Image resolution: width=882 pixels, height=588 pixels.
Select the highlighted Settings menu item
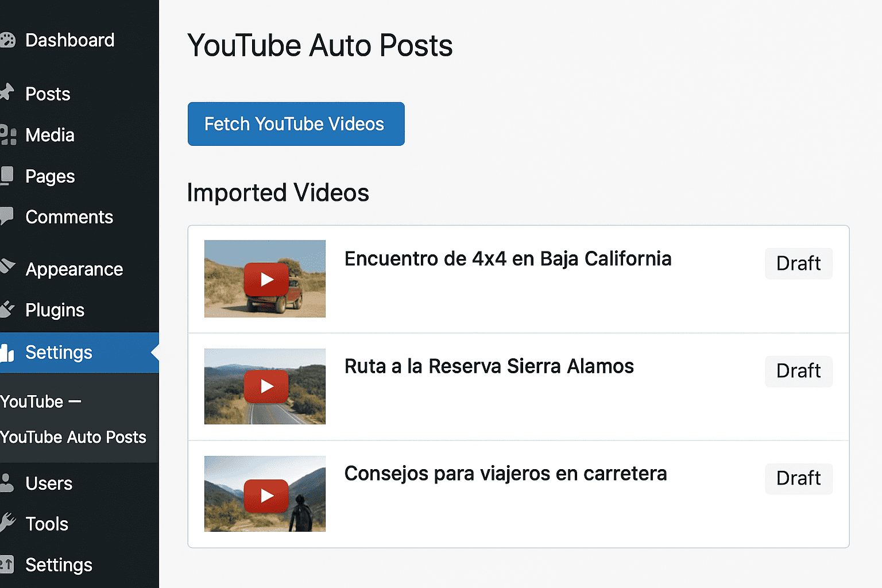pos(79,353)
